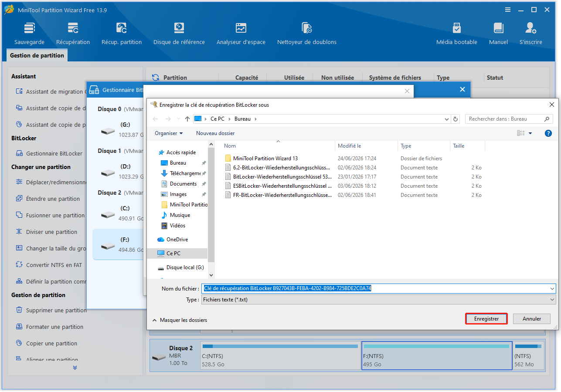Image resolution: width=561 pixels, height=392 pixels.
Task: Choose Supprimer une partition
Action: (51, 310)
